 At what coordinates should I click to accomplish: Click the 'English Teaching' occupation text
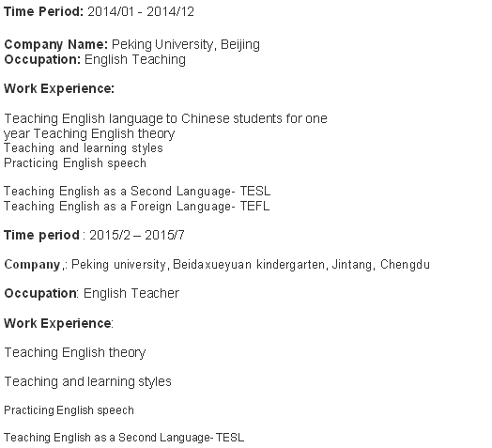coord(135,59)
